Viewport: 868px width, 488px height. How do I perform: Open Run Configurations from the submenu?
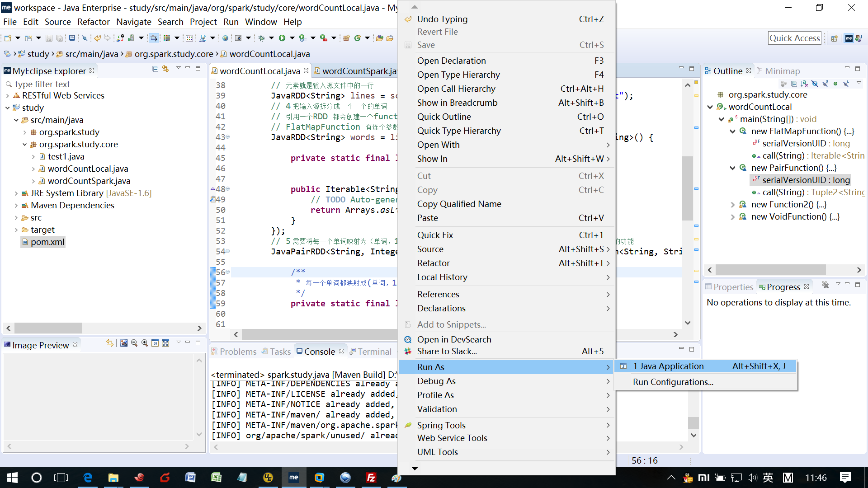pos(673,382)
